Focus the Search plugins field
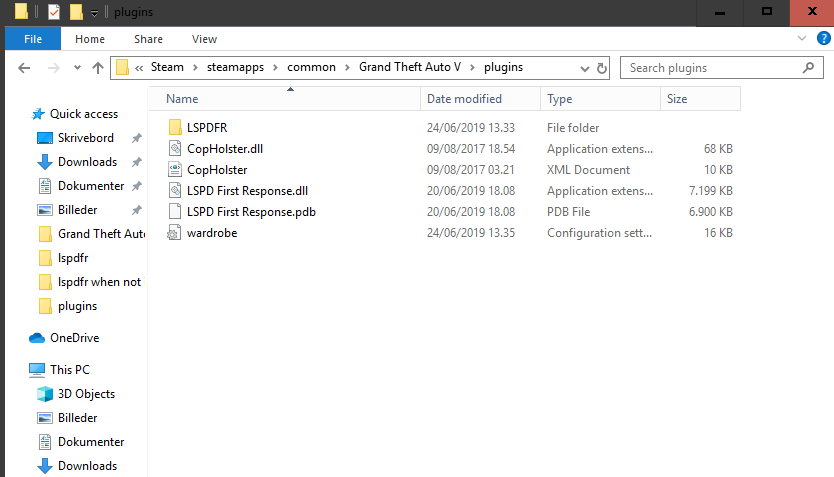The image size is (834, 477). [722, 68]
